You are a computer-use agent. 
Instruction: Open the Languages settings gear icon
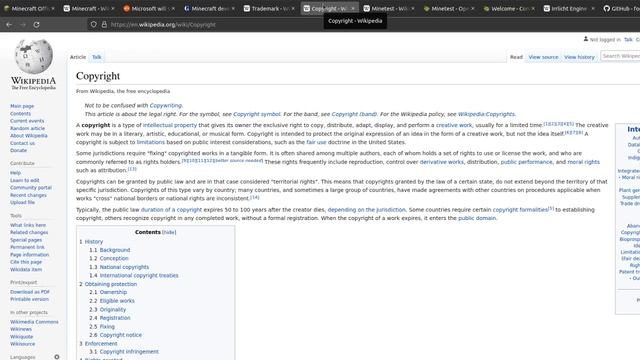tap(57, 357)
